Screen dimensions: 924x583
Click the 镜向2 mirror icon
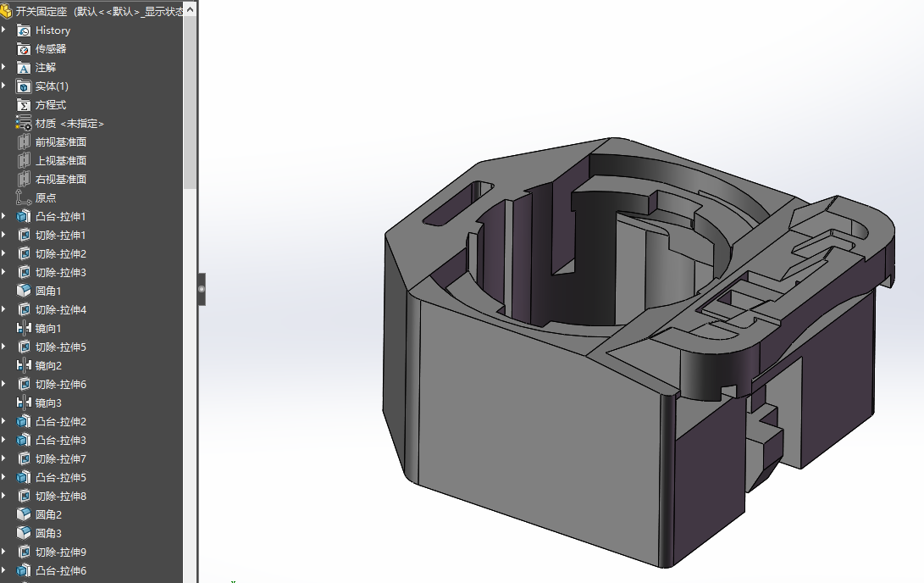coord(24,365)
